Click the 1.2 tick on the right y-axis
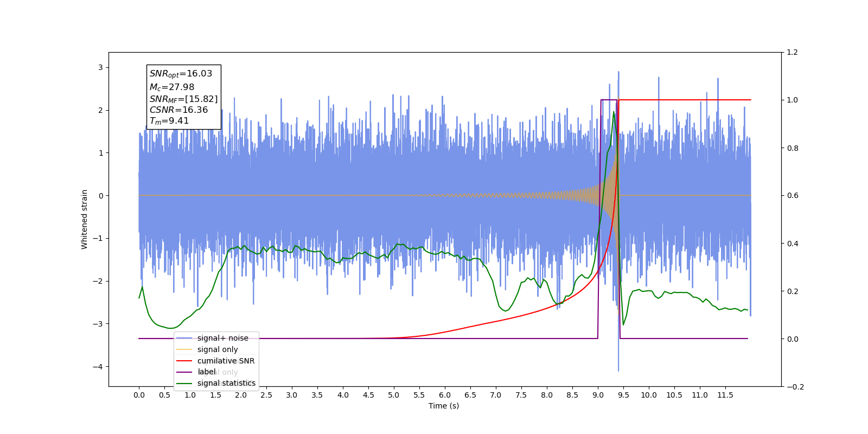Image resolution: width=868 pixels, height=434 pixels. click(x=793, y=53)
